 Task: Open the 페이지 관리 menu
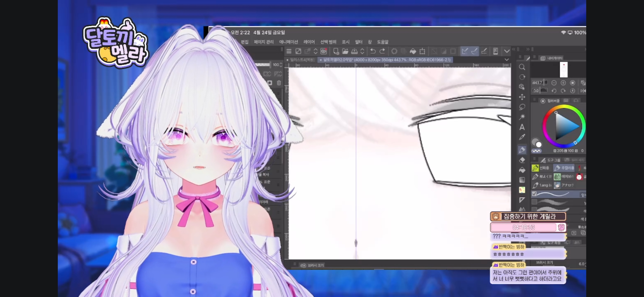[264, 42]
